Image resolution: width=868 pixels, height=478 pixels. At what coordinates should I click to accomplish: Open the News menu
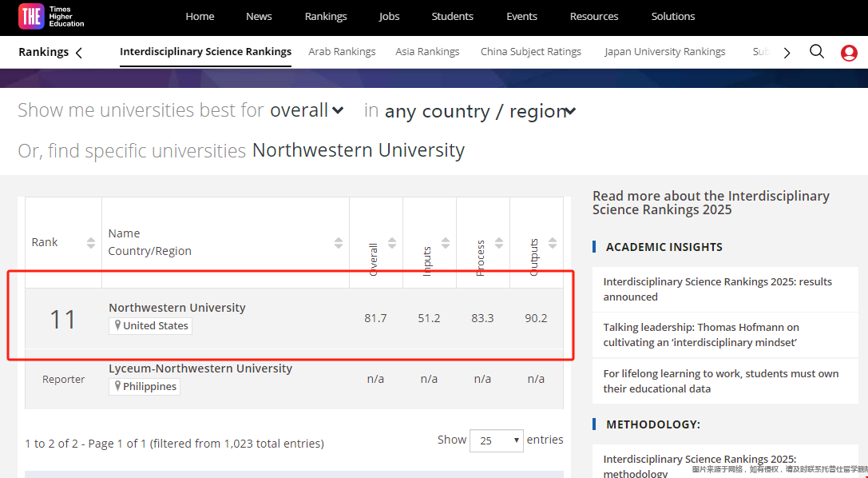(259, 17)
